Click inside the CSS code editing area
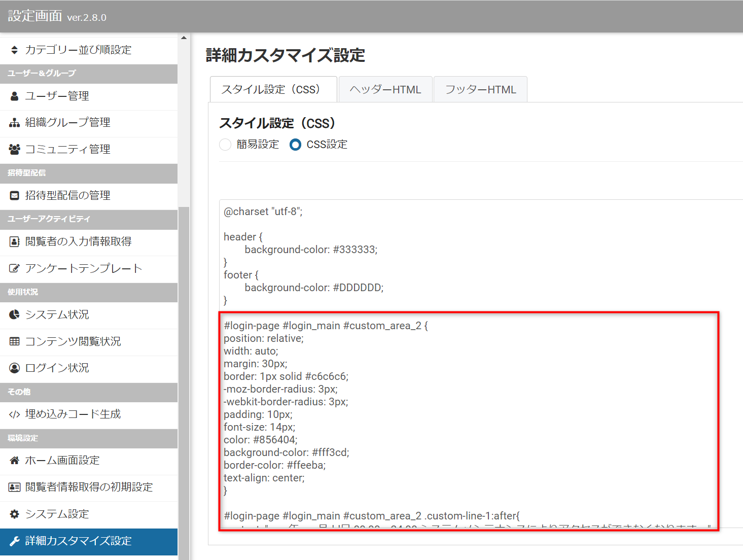This screenshot has height=560, width=743. click(x=456, y=355)
